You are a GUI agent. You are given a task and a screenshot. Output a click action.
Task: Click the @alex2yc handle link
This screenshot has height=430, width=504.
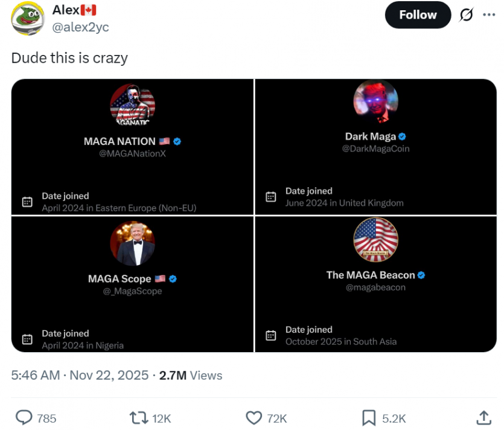(80, 27)
